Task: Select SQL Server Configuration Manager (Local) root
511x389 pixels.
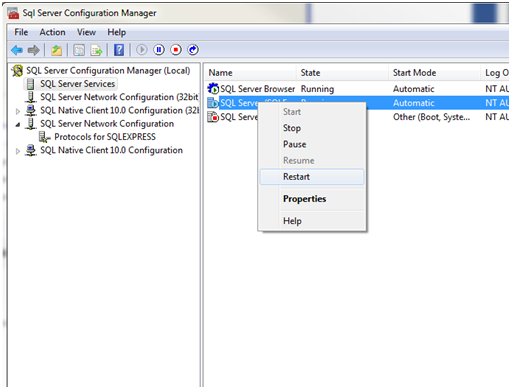Action: (108, 71)
